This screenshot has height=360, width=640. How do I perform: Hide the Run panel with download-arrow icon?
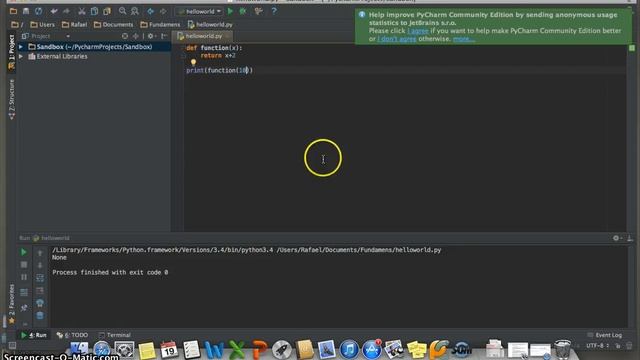630,238
